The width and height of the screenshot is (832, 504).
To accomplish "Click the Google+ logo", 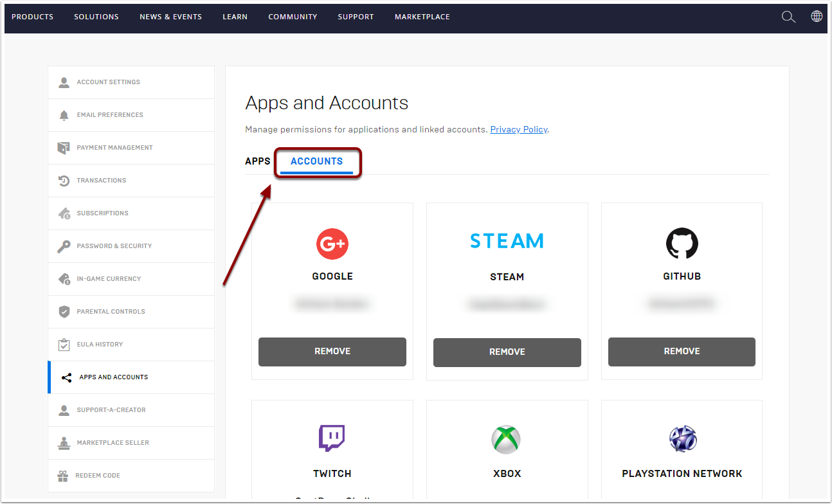I will pyautogui.click(x=332, y=244).
